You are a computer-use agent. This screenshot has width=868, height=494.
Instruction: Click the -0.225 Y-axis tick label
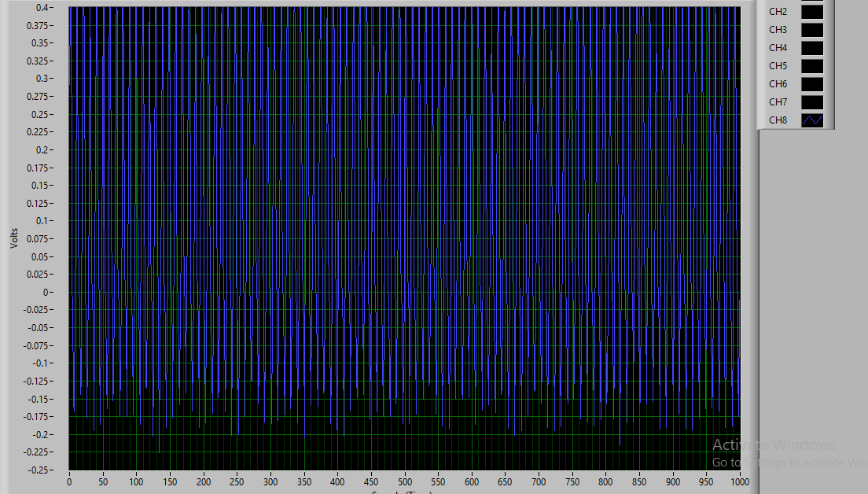[36, 452]
